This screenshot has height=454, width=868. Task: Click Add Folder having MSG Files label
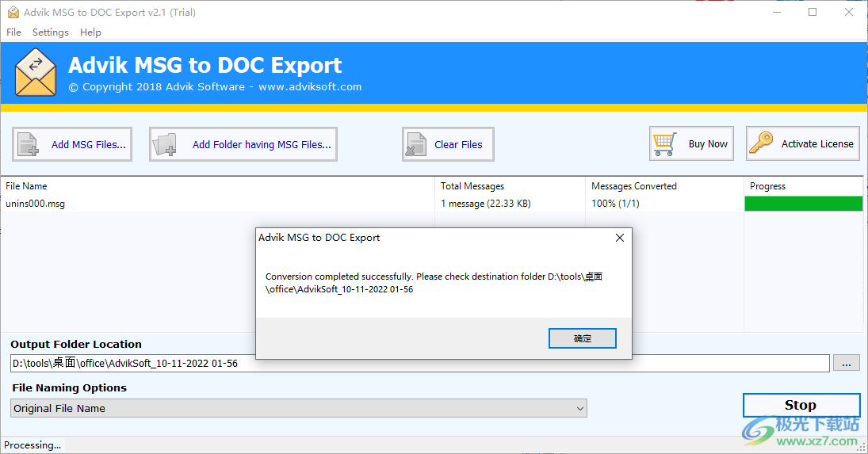(262, 144)
